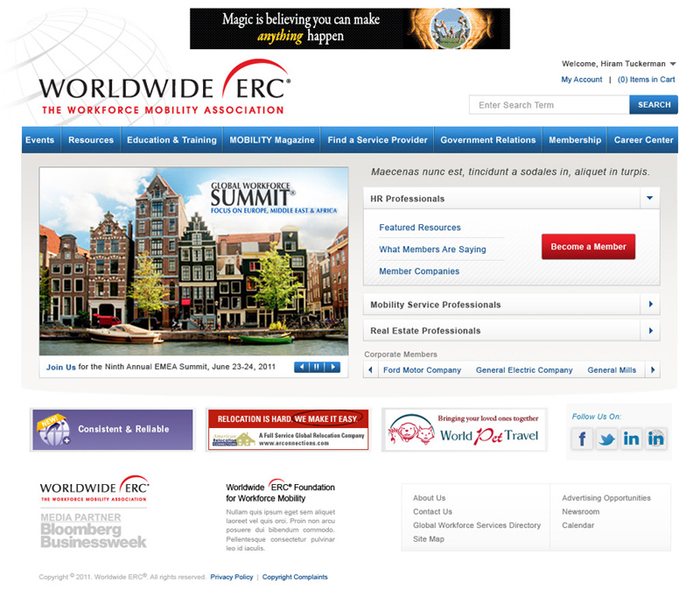View the (0) Items in Cart link

pyautogui.click(x=646, y=80)
